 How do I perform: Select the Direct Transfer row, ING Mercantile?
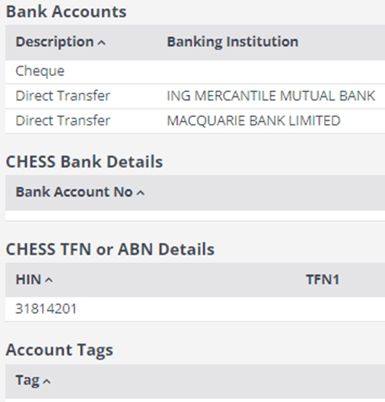[x=195, y=96]
